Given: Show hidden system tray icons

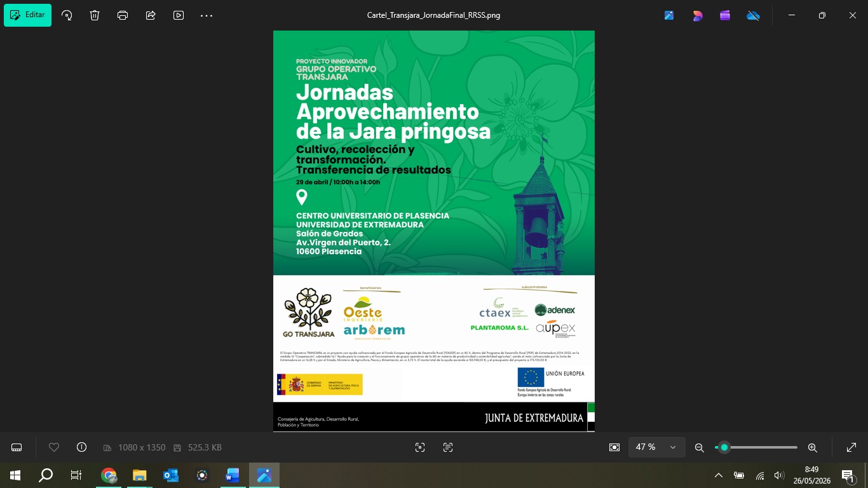Looking at the screenshot, I should [719, 475].
